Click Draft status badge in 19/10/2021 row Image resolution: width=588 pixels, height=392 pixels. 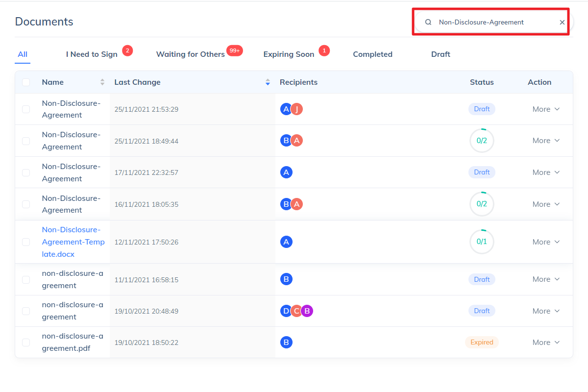(x=482, y=311)
